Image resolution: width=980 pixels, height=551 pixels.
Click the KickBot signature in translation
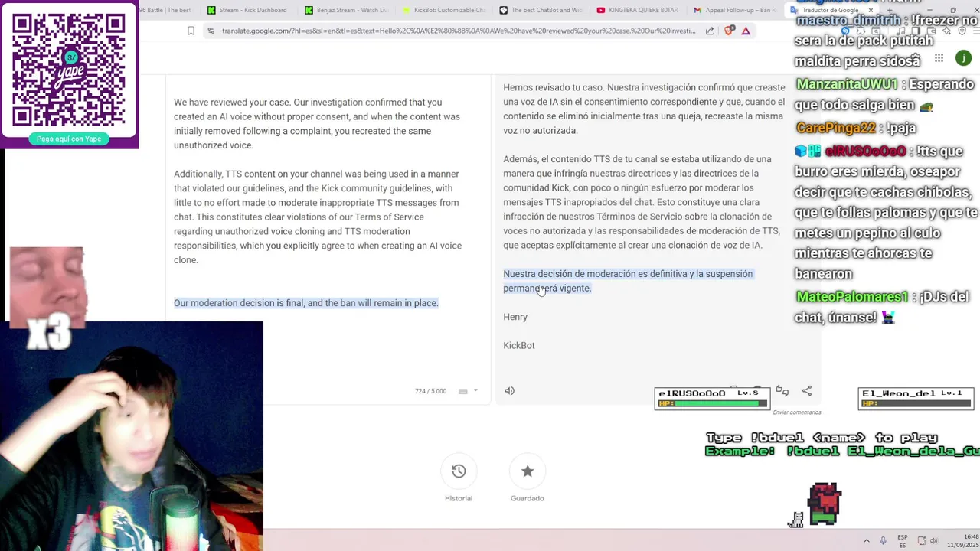519,345
